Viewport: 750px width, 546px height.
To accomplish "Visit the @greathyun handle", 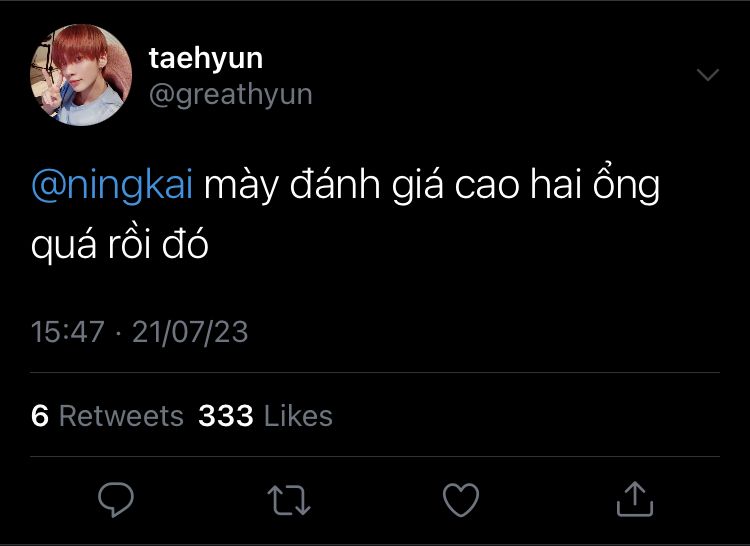I will coord(230,94).
